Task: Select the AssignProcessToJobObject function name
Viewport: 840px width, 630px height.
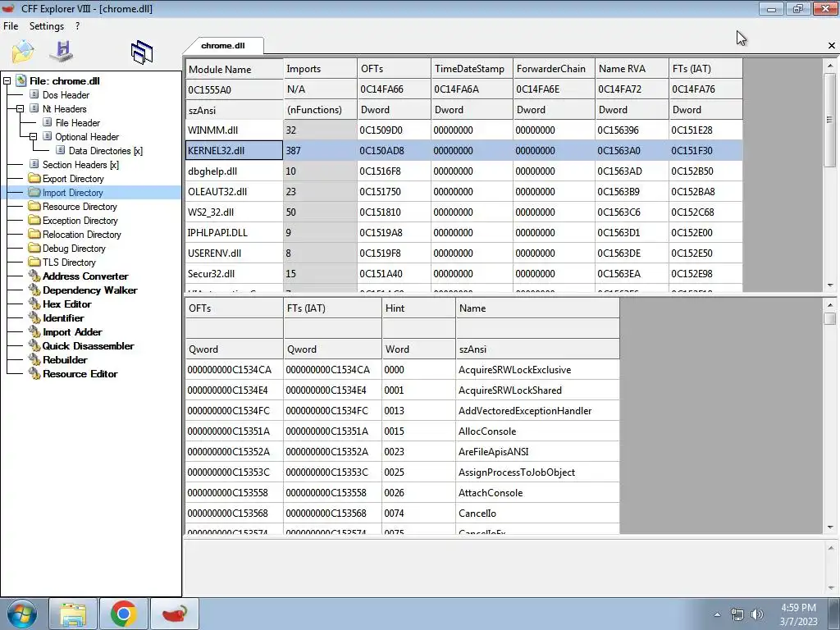Action: pyautogui.click(x=517, y=472)
